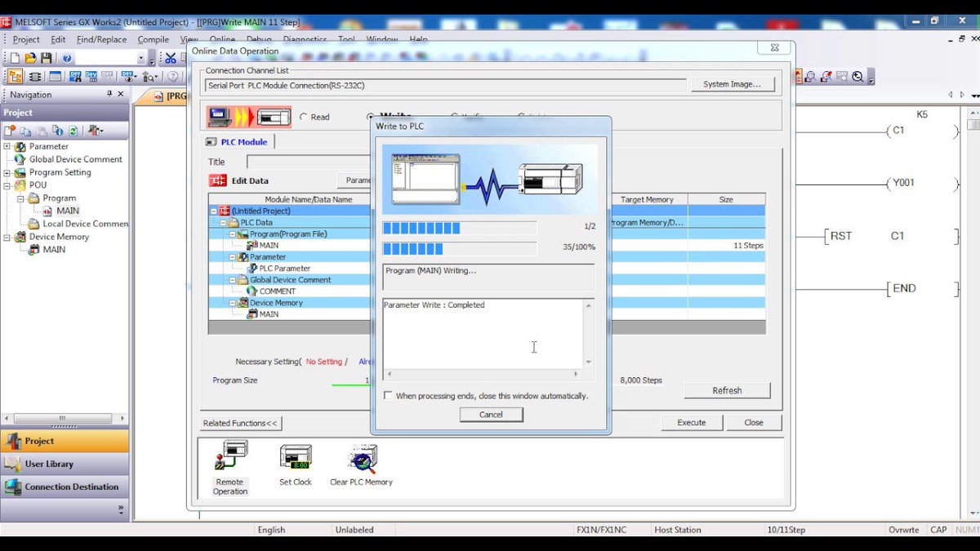Click the Title input field

pyautogui.click(x=309, y=162)
